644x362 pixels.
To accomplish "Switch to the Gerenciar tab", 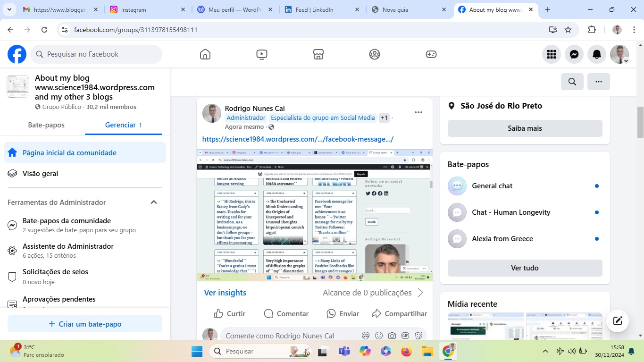I will point(124,125).
